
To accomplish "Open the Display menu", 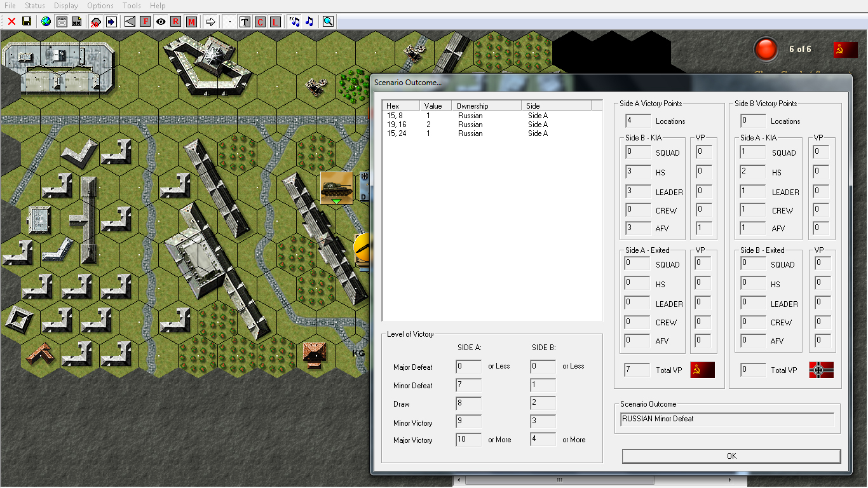I will click(x=66, y=6).
